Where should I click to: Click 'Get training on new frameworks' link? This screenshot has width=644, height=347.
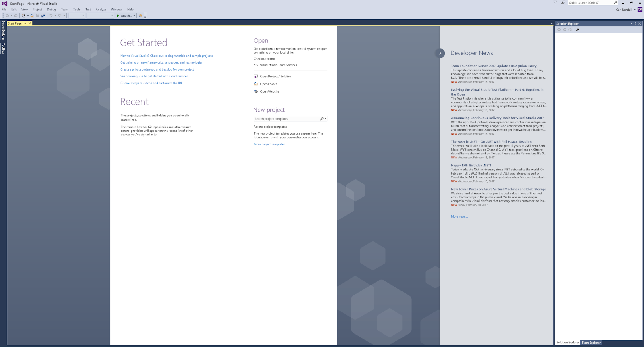point(161,62)
